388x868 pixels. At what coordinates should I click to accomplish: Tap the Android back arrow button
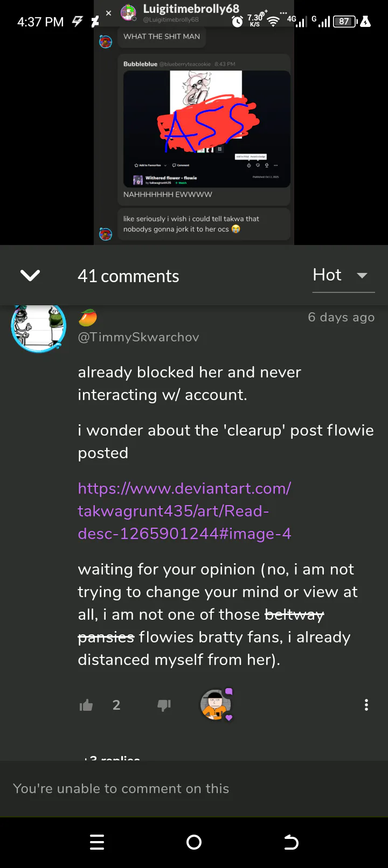click(x=291, y=842)
